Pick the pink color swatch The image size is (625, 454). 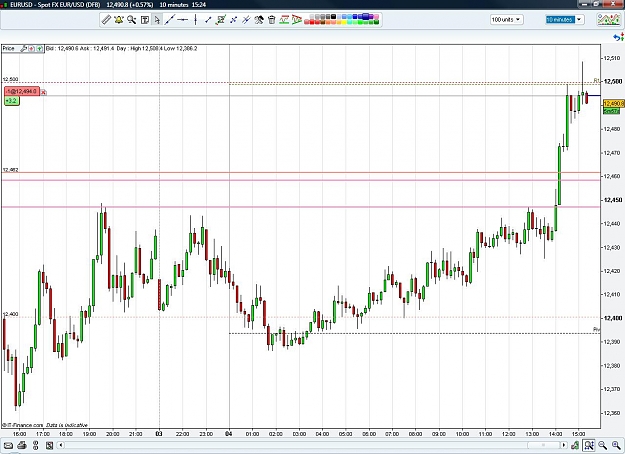[376, 16]
